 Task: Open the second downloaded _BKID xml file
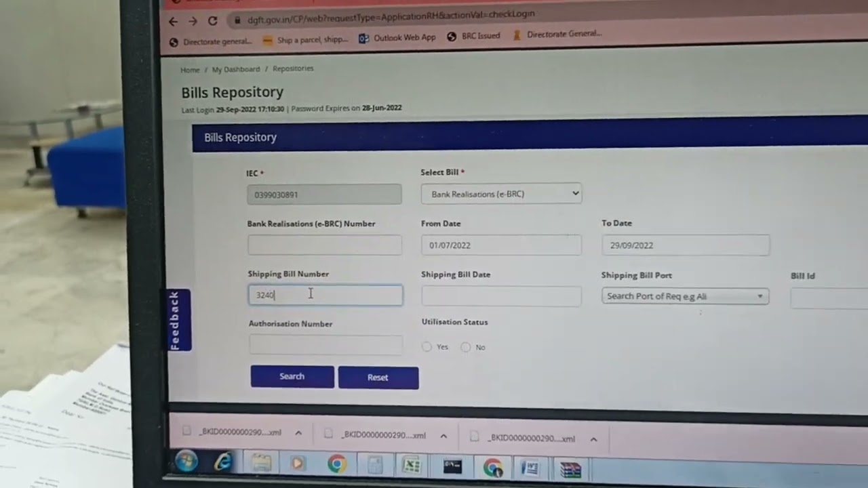tap(376, 435)
